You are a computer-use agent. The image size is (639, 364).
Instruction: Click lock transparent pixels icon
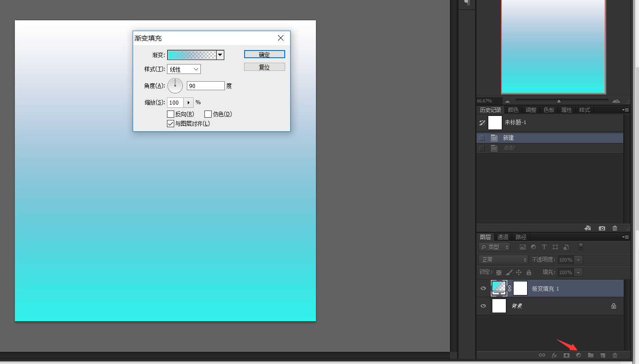click(x=499, y=272)
